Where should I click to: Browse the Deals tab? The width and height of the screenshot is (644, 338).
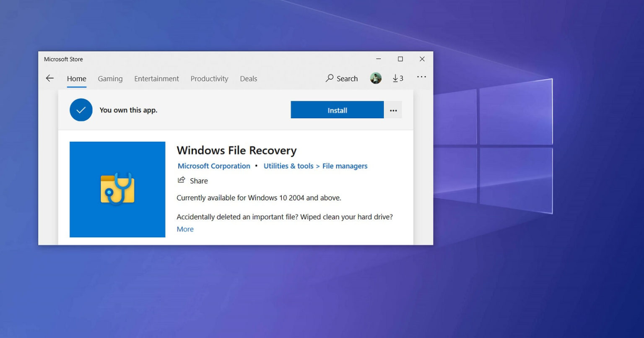coord(248,78)
